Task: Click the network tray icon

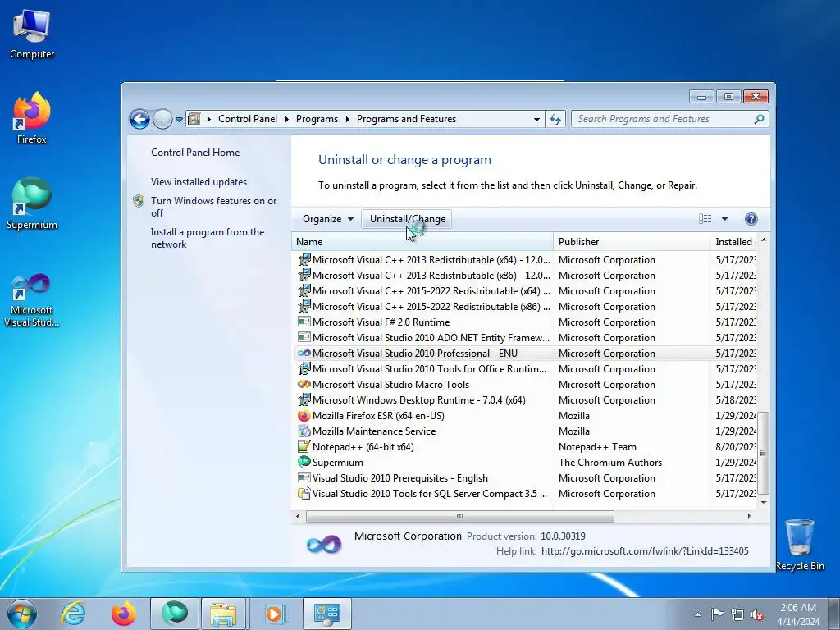Action: [737, 614]
